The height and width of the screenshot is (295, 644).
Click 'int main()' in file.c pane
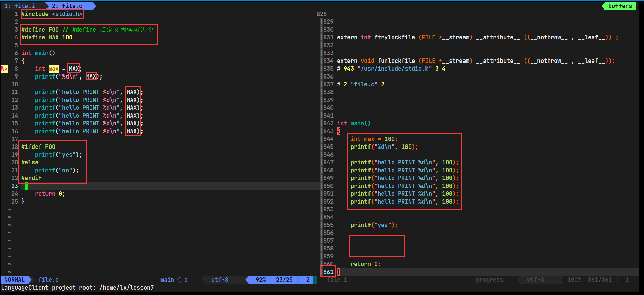point(38,53)
